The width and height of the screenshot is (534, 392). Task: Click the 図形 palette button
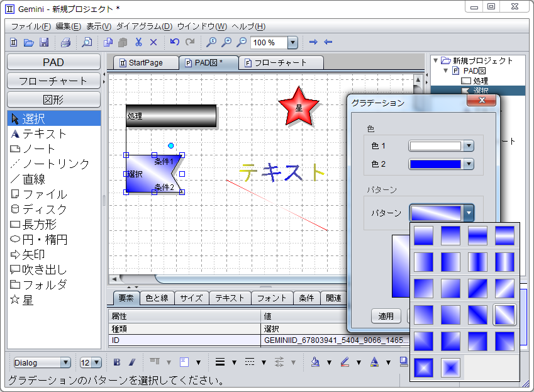53,100
